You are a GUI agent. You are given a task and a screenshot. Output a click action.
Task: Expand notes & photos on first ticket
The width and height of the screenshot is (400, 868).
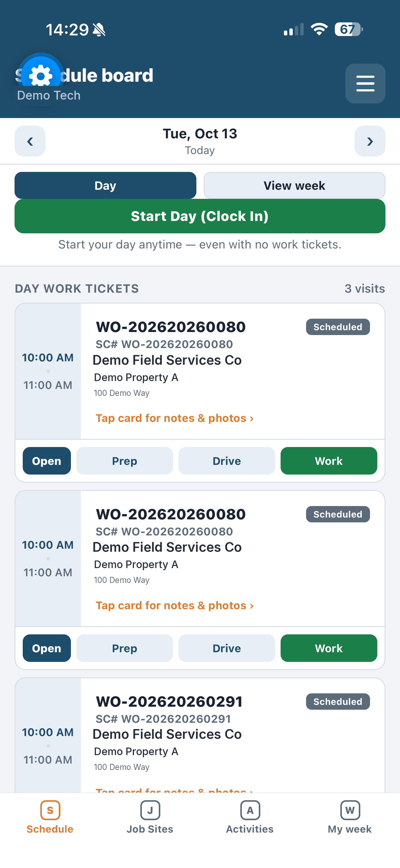pos(174,418)
